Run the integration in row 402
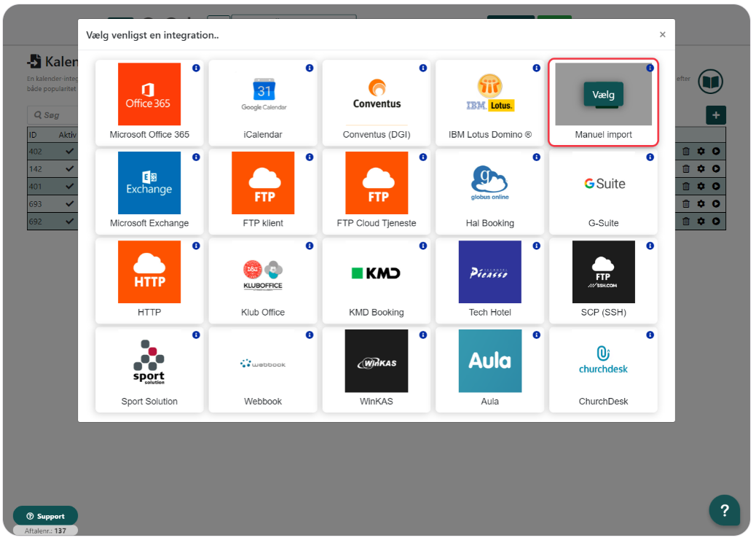The height and width of the screenshot is (543, 756). tap(716, 151)
